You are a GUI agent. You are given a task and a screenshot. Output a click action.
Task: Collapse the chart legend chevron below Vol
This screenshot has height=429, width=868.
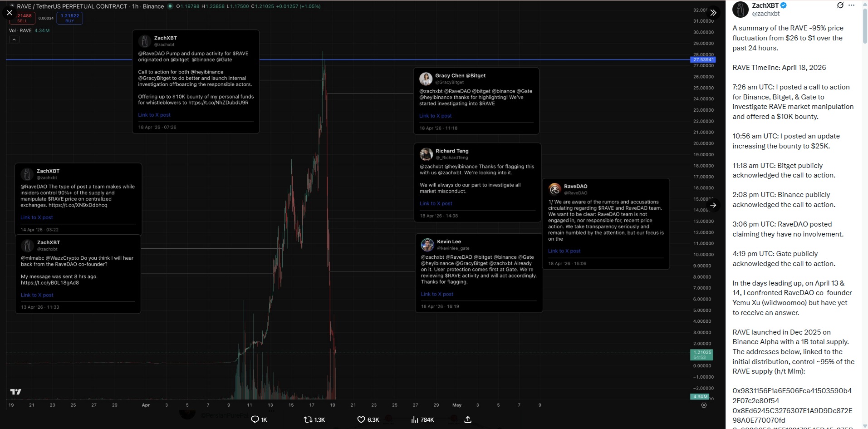coord(14,39)
